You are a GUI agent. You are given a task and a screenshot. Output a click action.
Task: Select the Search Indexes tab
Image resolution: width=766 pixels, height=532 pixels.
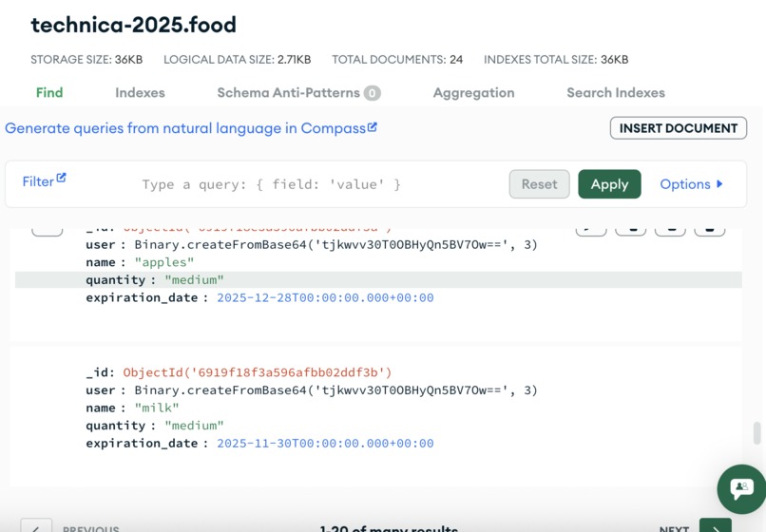(x=616, y=93)
